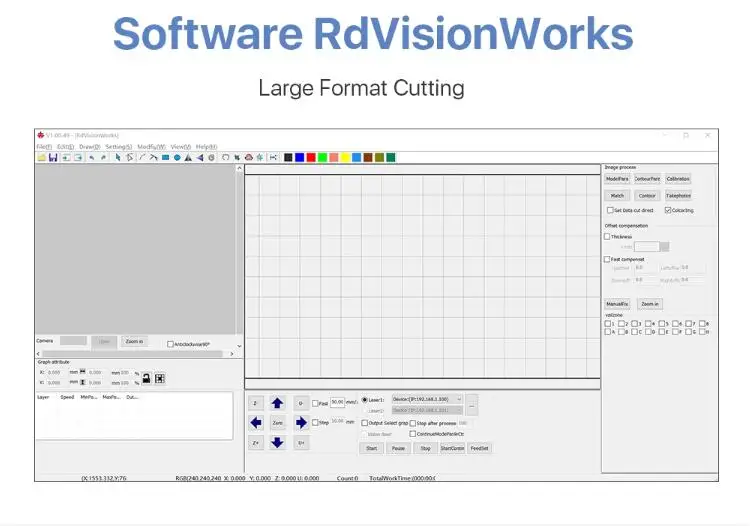Select the rectangle drawing tool
This screenshot has height=526, width=750.
[x=165, y=157]
